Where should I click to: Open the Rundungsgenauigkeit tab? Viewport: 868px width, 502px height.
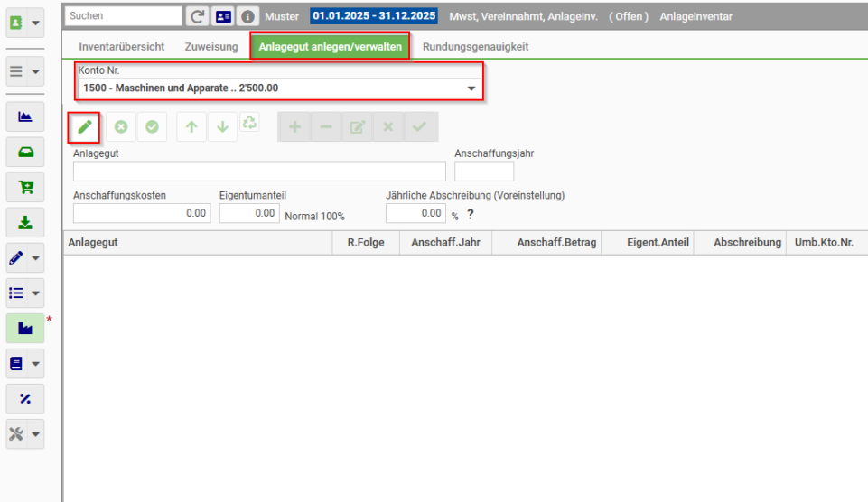(475, 46)
